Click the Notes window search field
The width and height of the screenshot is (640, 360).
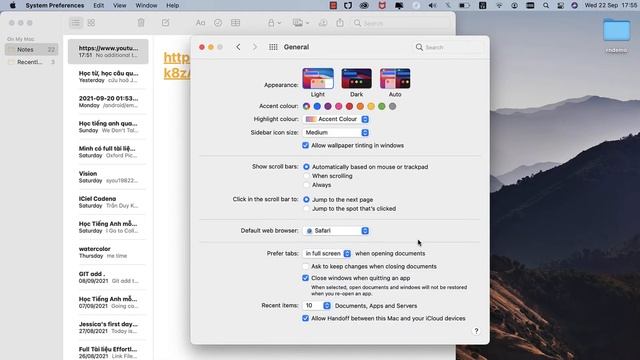[x=401, y=23]
